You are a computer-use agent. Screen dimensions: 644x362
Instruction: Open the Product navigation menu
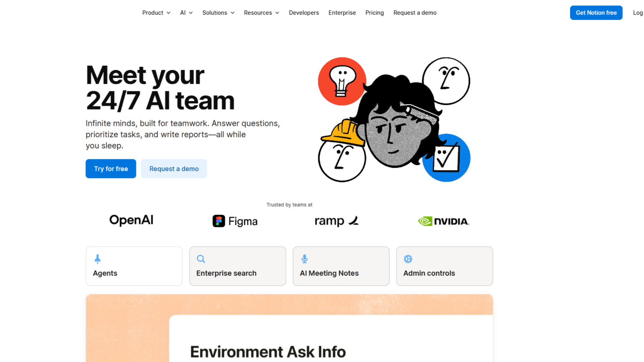coord(156,13)
